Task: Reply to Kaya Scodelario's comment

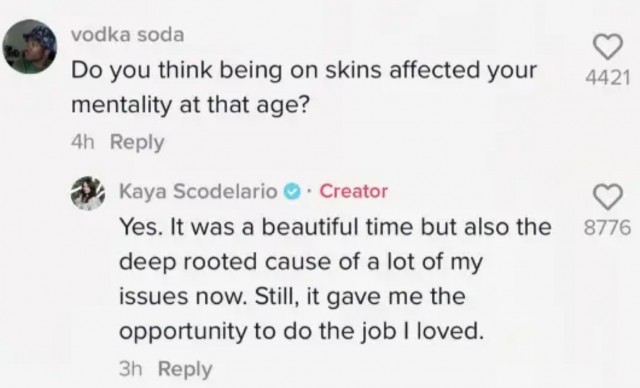Action: pos(185,369)
